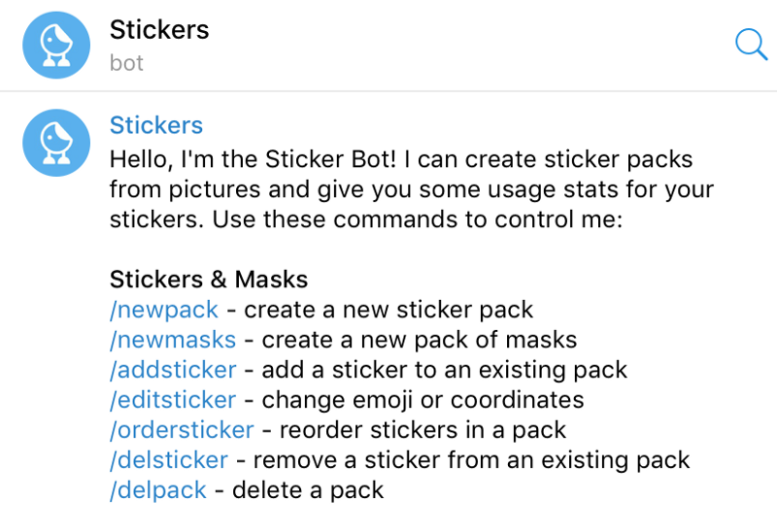Viewport: 777px width, 532px height.
Task: Open chat info via header title Stickers
Action: tap(159, 30)
